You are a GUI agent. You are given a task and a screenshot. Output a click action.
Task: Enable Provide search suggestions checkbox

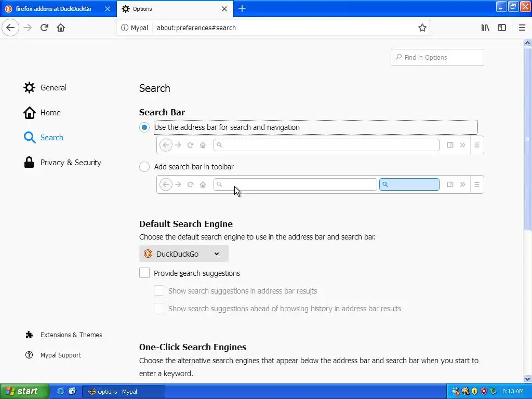coord(144,273)
